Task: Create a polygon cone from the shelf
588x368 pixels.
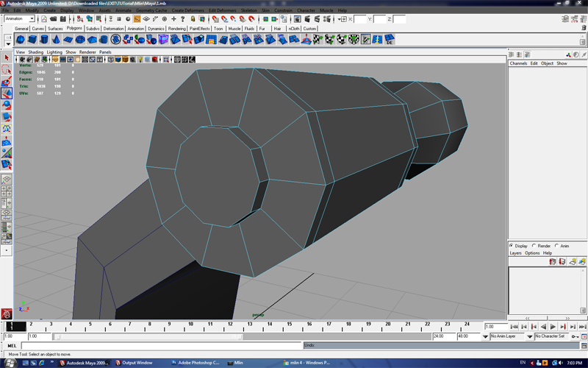Action: 57,39
